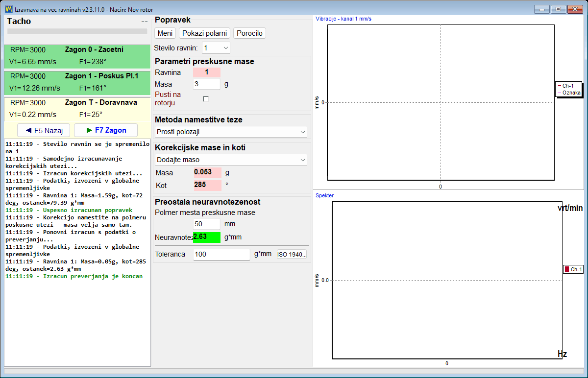Start run with F7 Zagon button
The image size is (588, 378).
pos(106,131)
